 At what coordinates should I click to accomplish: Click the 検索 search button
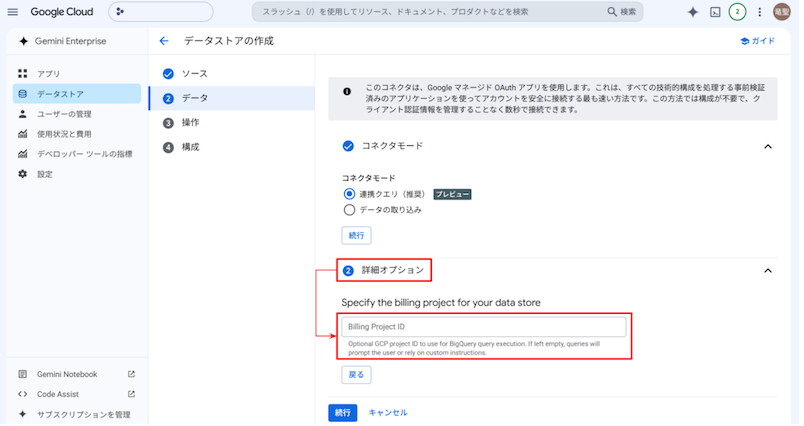click(621, 12)
